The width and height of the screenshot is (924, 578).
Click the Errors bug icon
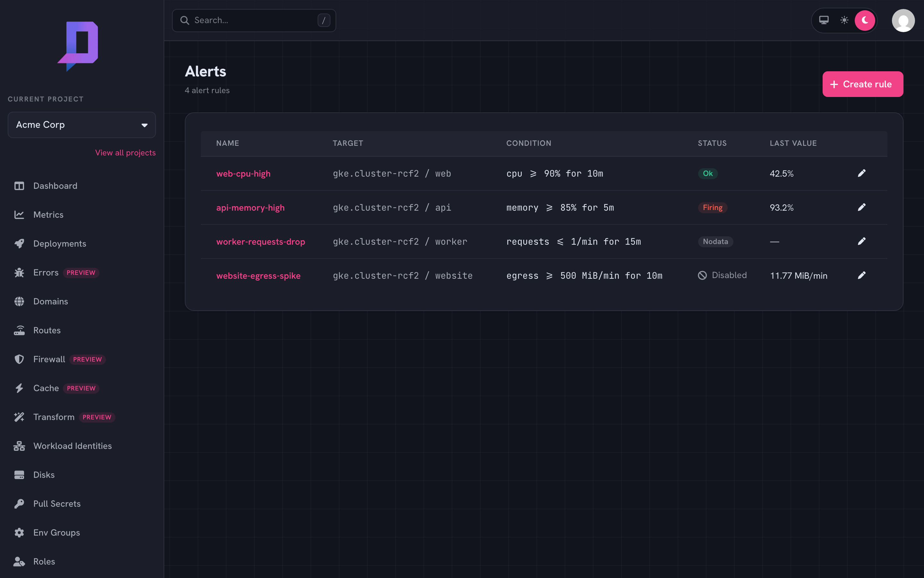pos(19,273)
